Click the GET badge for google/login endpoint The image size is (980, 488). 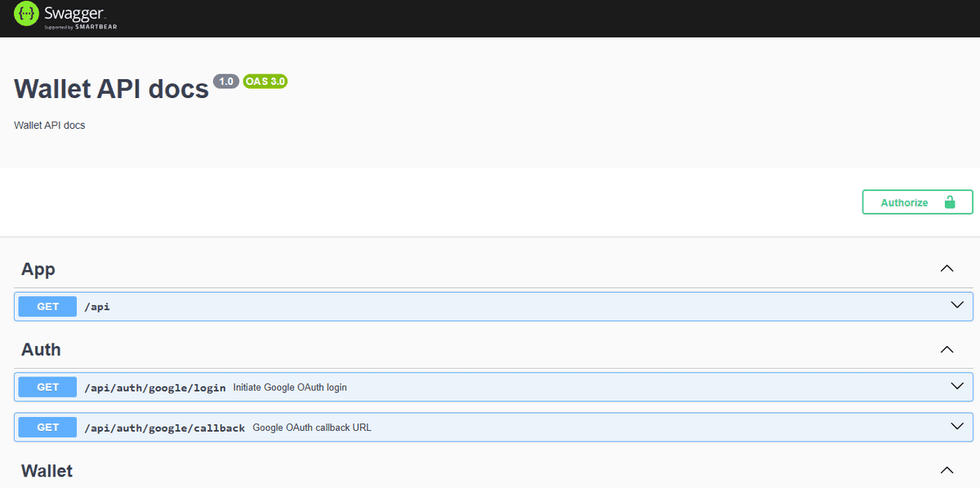(47, 387)
